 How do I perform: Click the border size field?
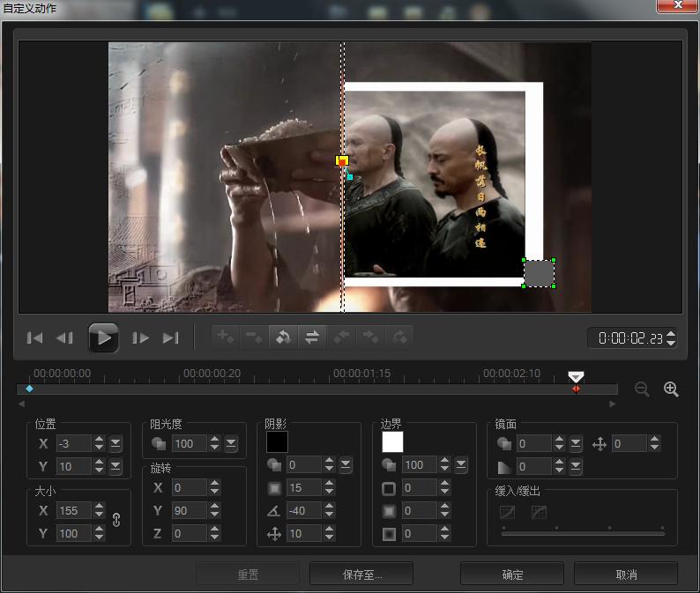[x=420, y=487]
